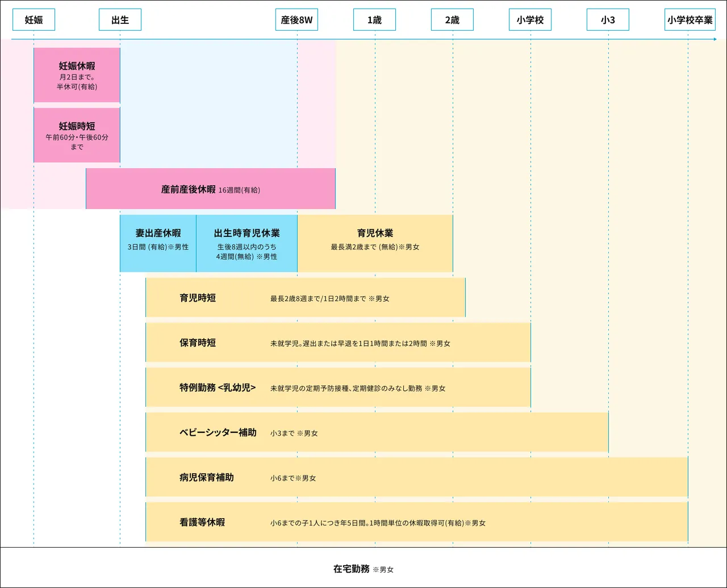The image size is (727, 588).
Task: Enable the 妻出産休暇 blue block
Action: (x=158, y=243)
